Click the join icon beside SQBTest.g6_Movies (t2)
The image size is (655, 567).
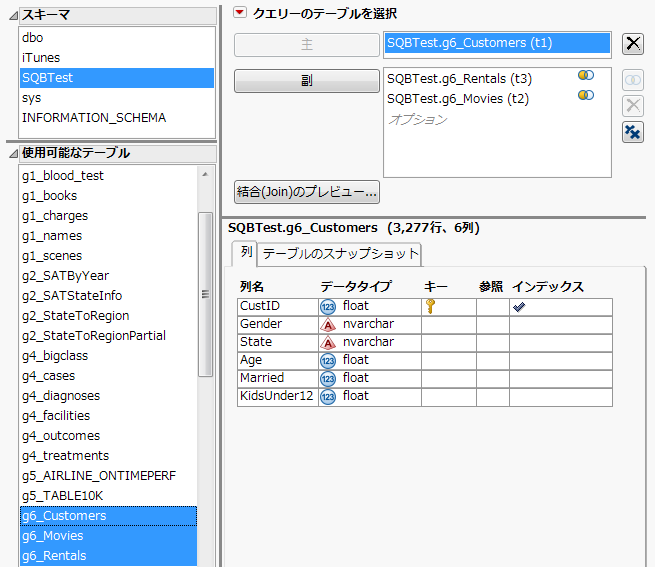tap(586, 96)
